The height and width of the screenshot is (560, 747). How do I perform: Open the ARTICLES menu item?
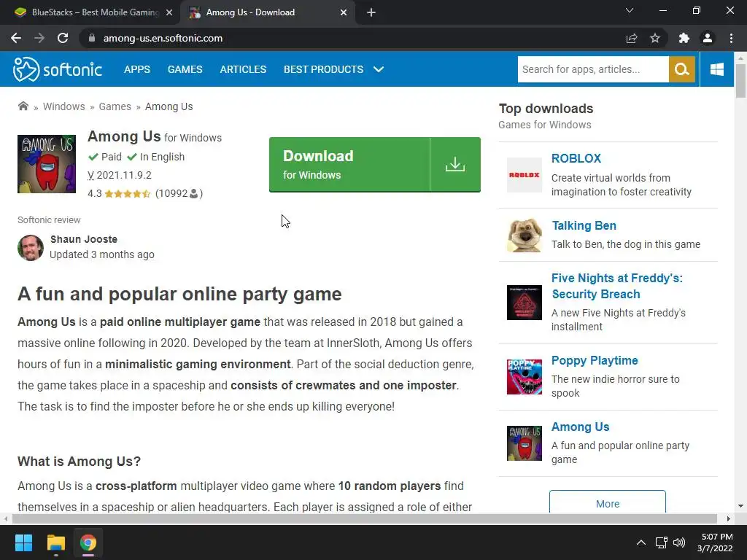coord(243,69)
